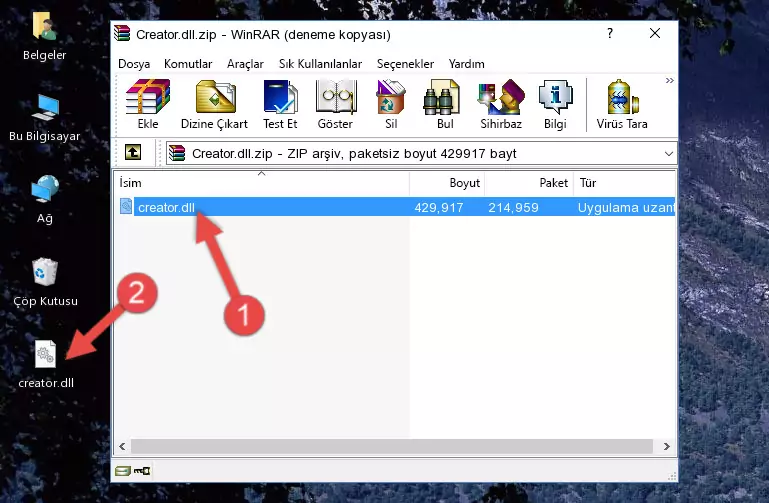Sort by Tür column header

pos(624,183)
